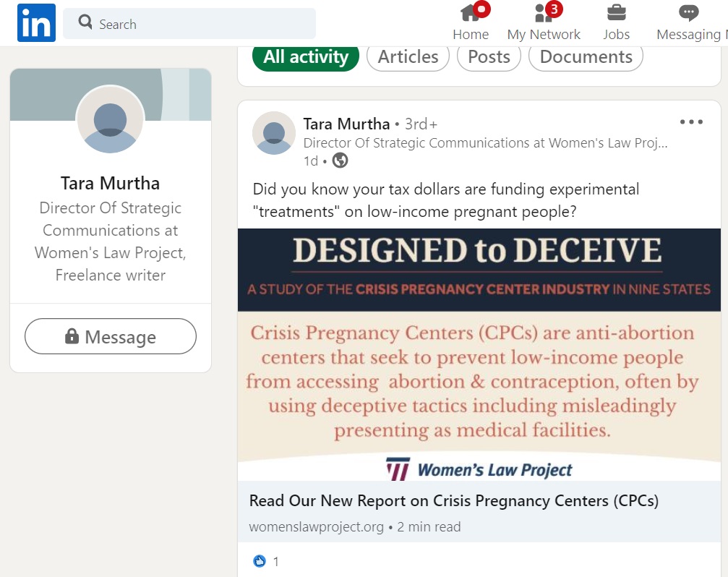The image size is (728, 577).
Task: Select the All activity filter
Action: (306, 57)
